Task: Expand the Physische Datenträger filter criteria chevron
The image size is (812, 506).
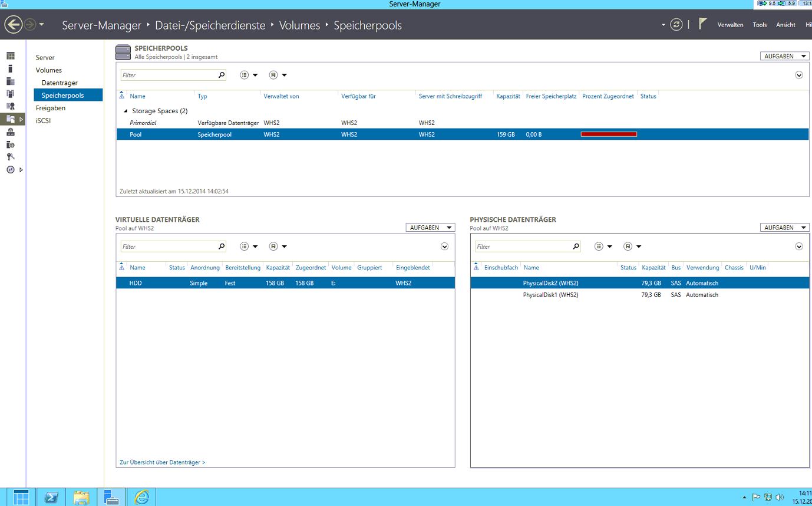Action: tap(799, 247)
